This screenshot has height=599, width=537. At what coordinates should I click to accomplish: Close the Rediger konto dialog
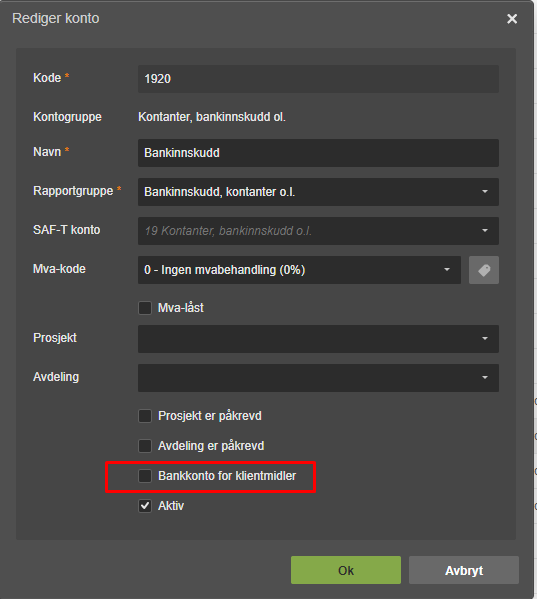click(x=512, y=19)
